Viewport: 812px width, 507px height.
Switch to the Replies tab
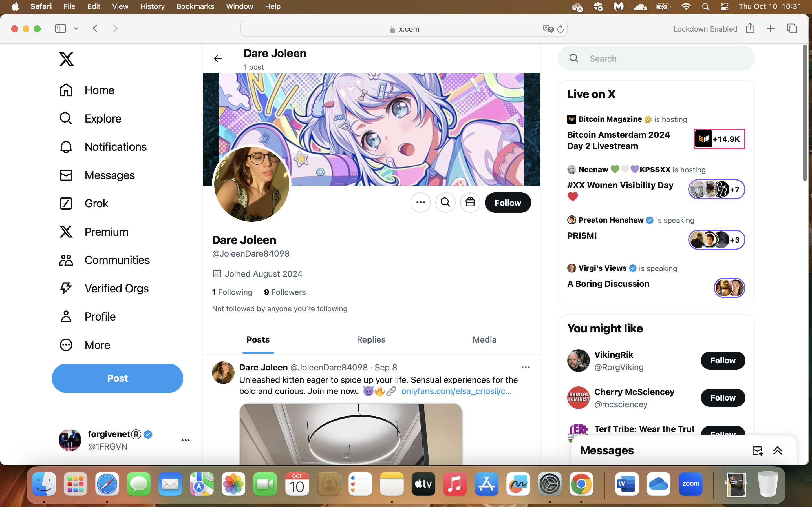(371, 340)
